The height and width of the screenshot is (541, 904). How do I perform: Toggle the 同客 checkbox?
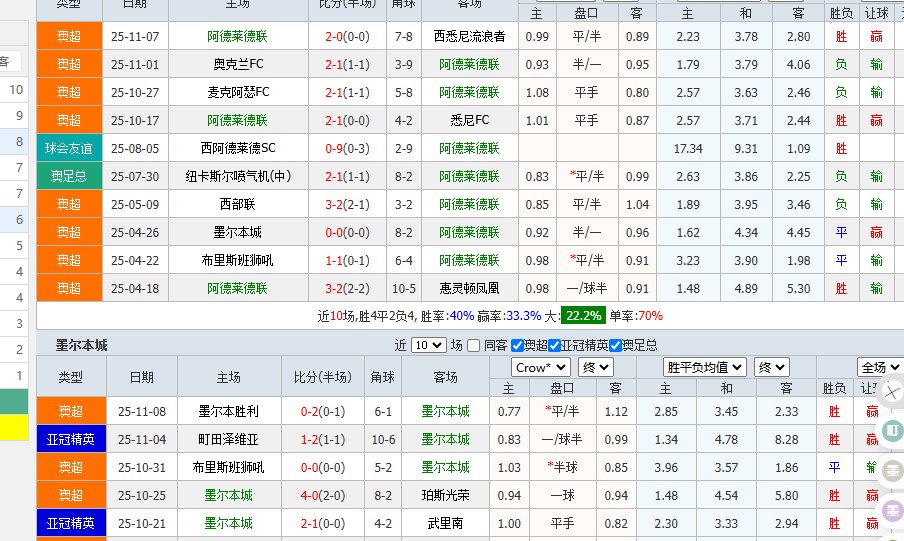[x=473, y=345]
